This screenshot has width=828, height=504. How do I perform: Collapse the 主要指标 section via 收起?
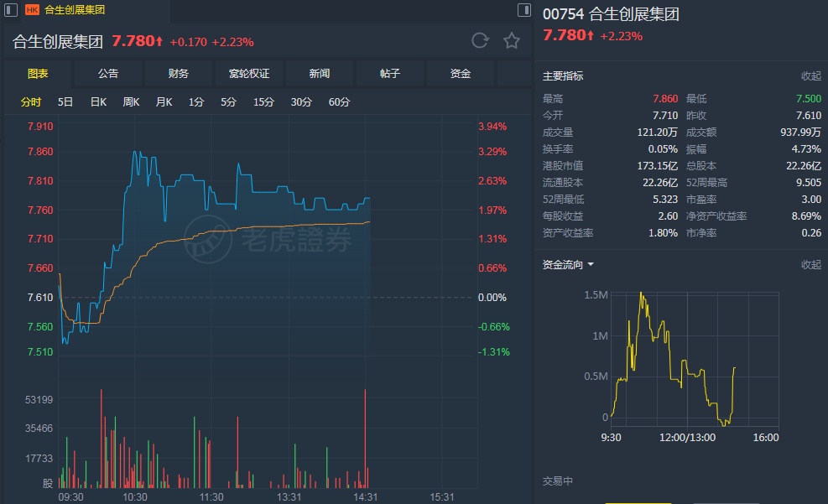pyautogui.click(x=811, y=76)
